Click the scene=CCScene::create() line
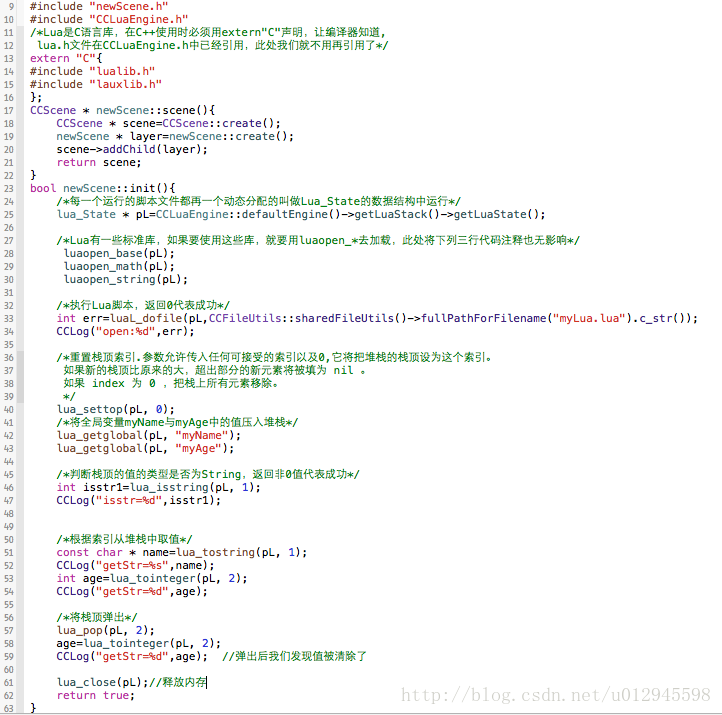722x715 pixels. [169, 123]
